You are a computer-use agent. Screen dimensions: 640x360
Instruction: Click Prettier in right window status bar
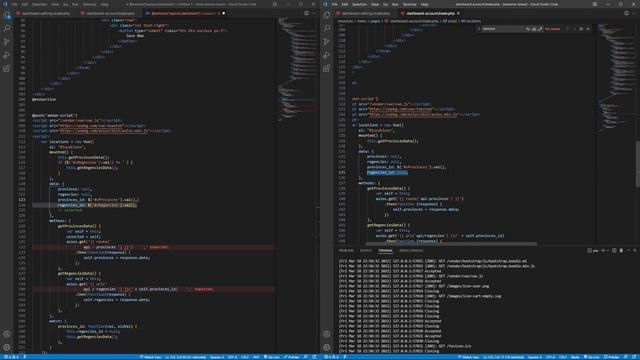[x=611, y=357]
